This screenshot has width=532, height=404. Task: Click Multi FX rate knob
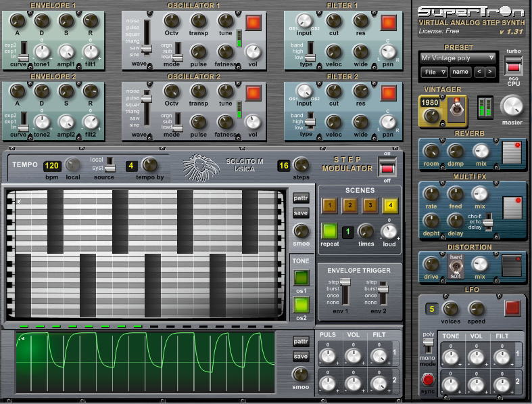[431, 194]
